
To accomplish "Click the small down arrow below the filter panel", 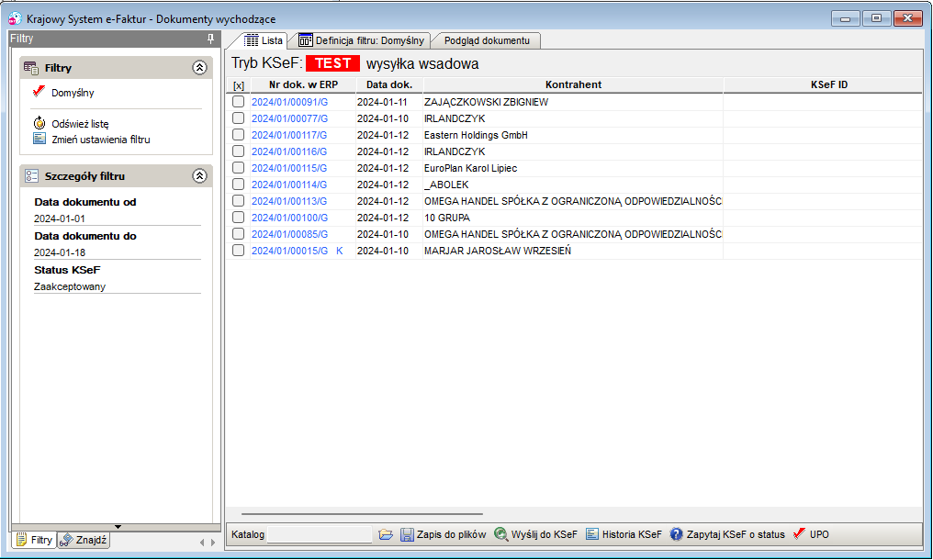I will (x=118, y=527).
